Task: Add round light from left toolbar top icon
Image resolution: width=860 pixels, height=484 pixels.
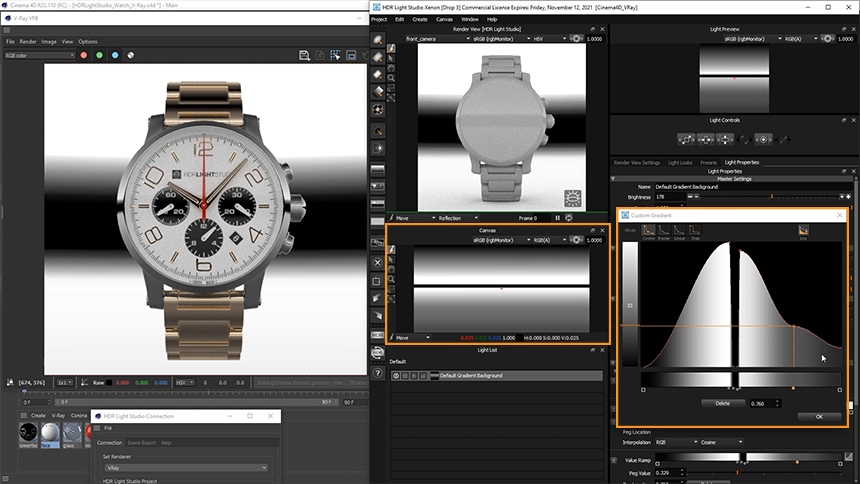Action: coord(377,40)
